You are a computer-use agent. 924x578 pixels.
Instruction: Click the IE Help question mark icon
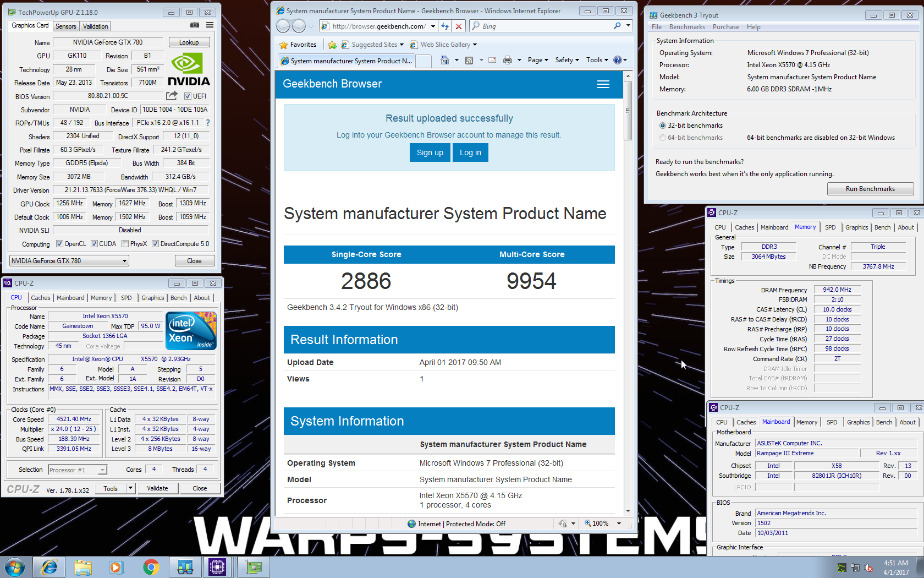(617, 60)
